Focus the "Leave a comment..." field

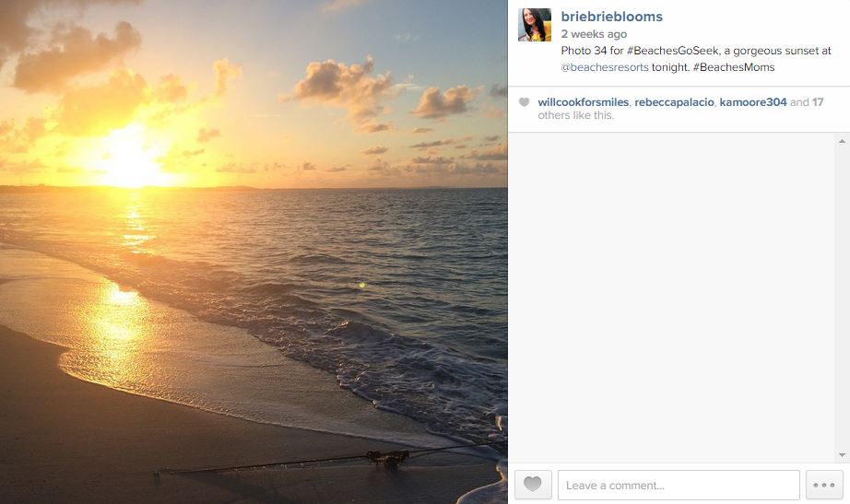[678, 485]
